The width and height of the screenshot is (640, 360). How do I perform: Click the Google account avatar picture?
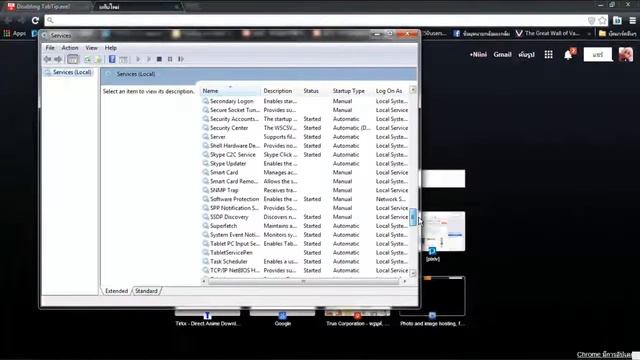point(626,54)
